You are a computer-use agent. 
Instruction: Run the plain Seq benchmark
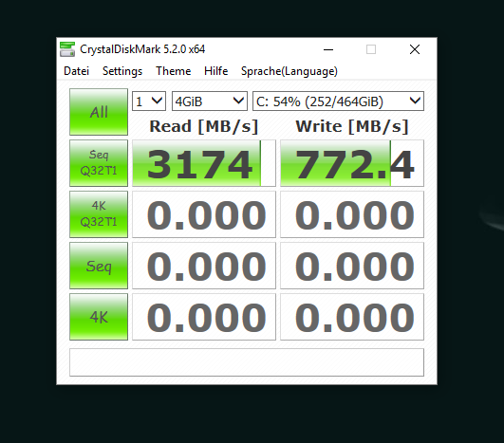click(99, 266)
